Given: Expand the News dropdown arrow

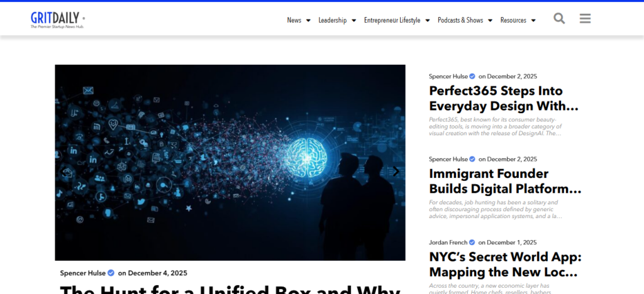Looking at the screenshot, I should click(x=308, y=21).
